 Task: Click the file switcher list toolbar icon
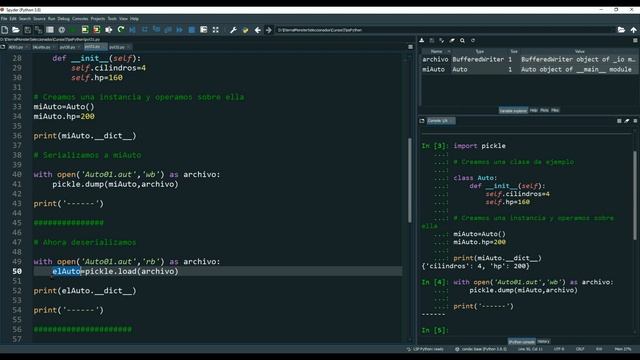tap(50, 30)
